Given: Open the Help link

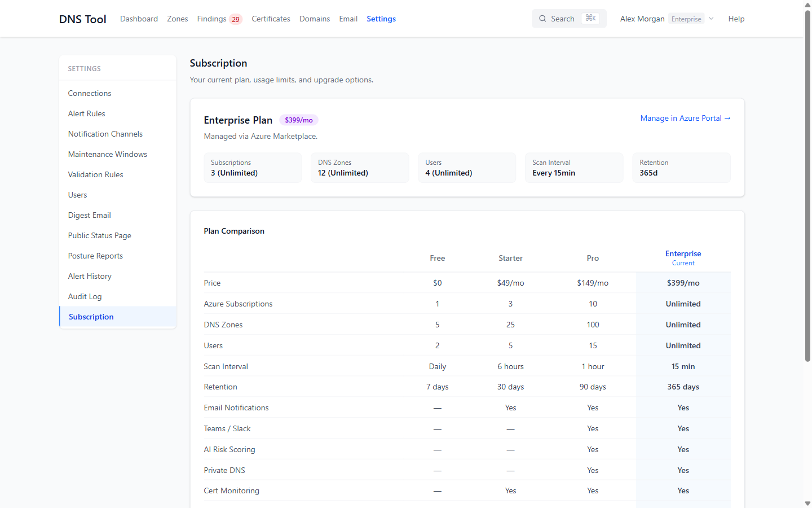Looking at the screenshot, I should click(736, 19).
